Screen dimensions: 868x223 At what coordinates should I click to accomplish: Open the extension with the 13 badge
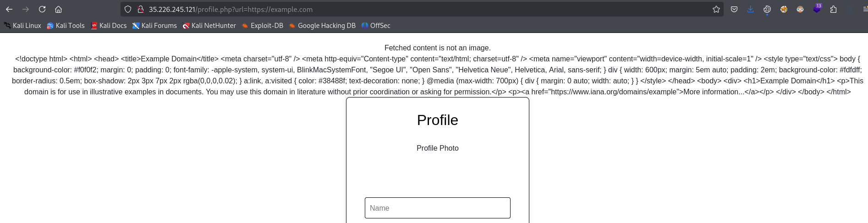(x=817, y=9)
